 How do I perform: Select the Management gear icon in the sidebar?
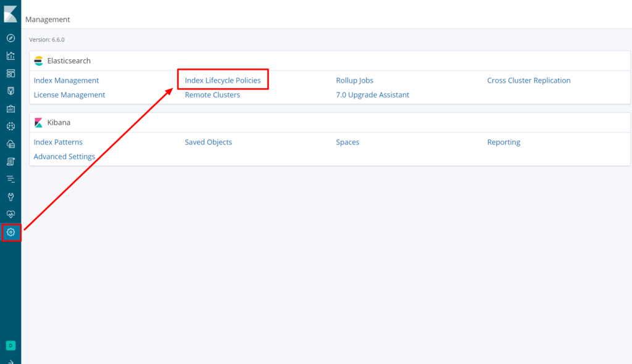pyautogui.click(x=11, y=232)
